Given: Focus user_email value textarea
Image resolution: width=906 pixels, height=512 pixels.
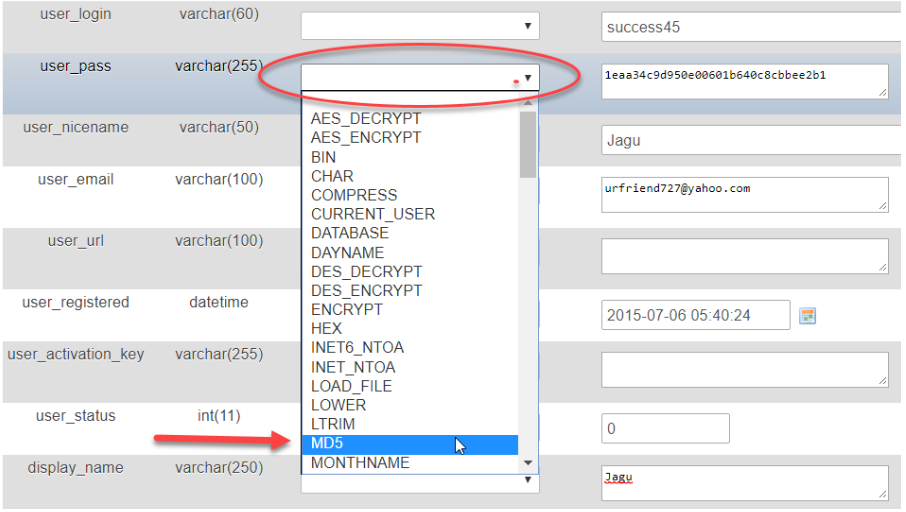Looking at the screenshot, I should click(x=745, y=195).
